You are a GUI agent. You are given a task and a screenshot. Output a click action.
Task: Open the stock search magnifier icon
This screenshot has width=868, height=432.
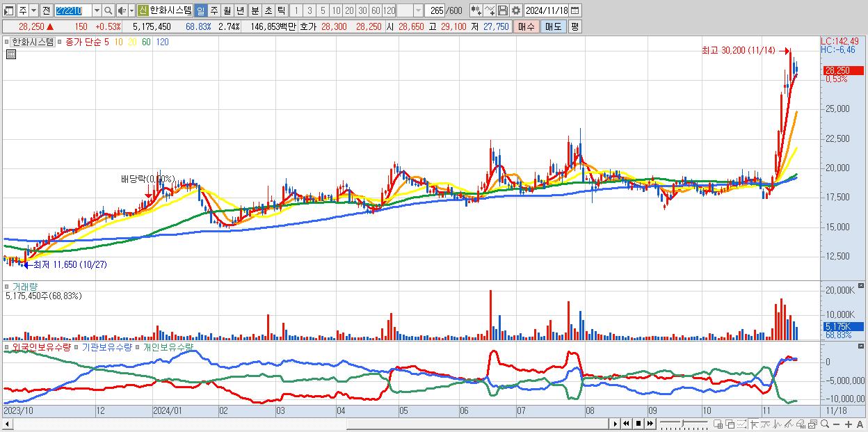pos(108,10)
